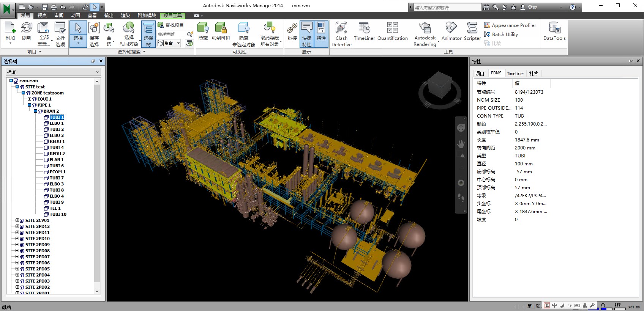Screen dimensions: 644x311
Task: Open the 标准 dropdown in selection tree
Action: click(53, 72)
